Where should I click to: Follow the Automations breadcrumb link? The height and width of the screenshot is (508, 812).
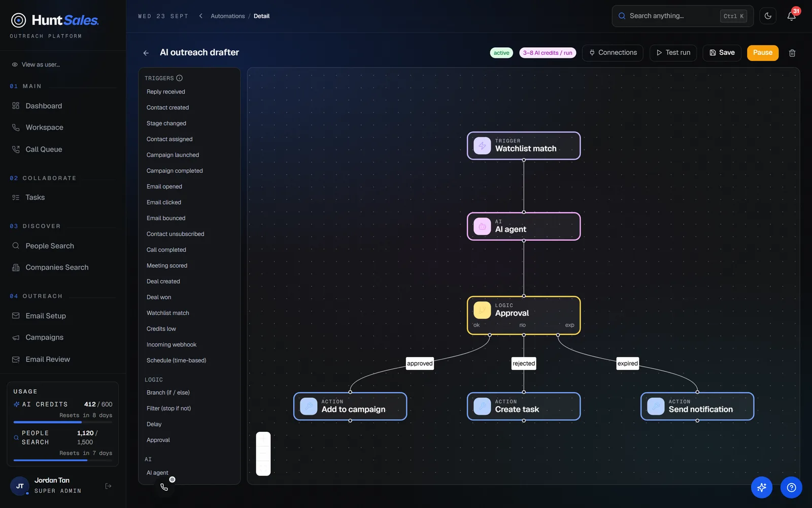pos(228,16)
